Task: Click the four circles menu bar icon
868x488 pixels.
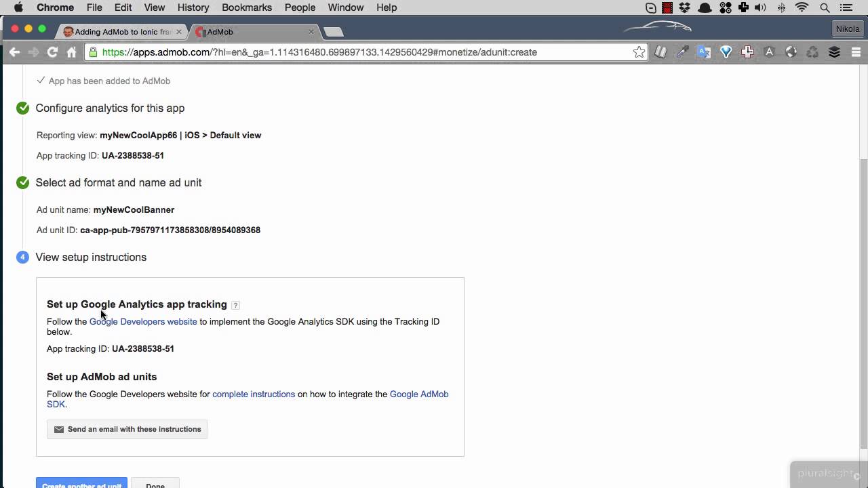Action: (x=725, y=7)
